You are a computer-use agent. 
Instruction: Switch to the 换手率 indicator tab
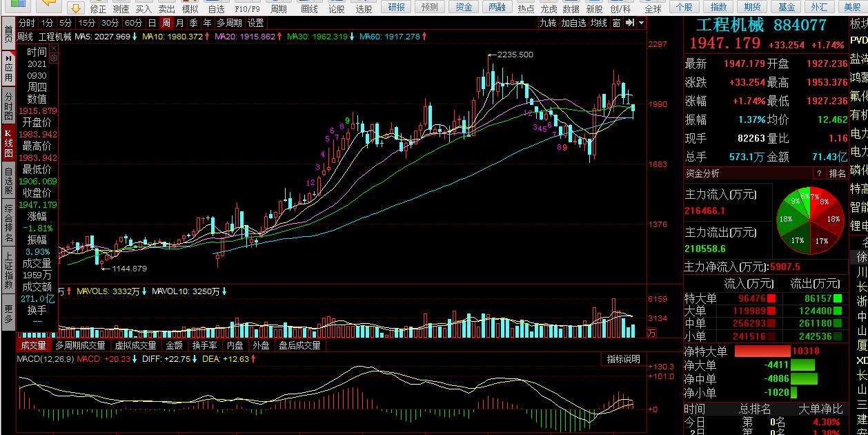[204, 345]
